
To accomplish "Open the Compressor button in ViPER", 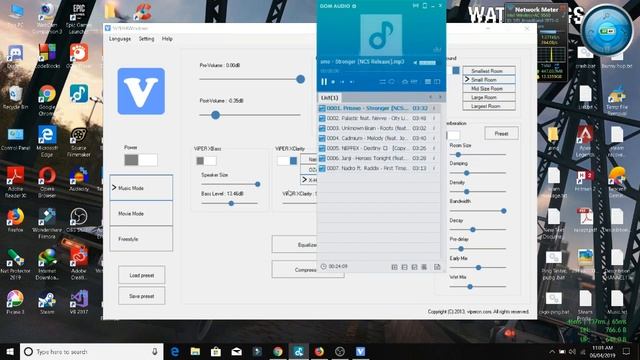I will [295, 270].
